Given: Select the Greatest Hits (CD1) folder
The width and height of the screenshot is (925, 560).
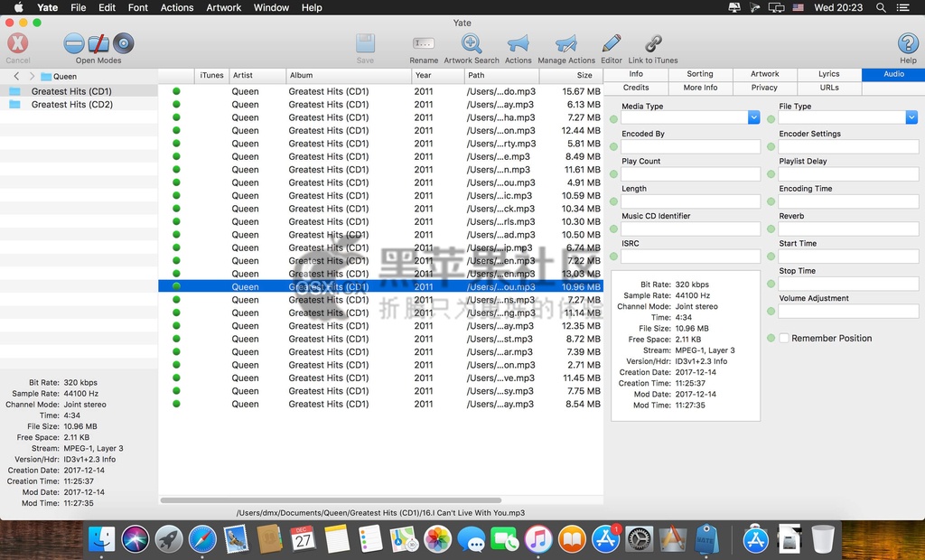Looking at the screenshot, I should (79, 91).
